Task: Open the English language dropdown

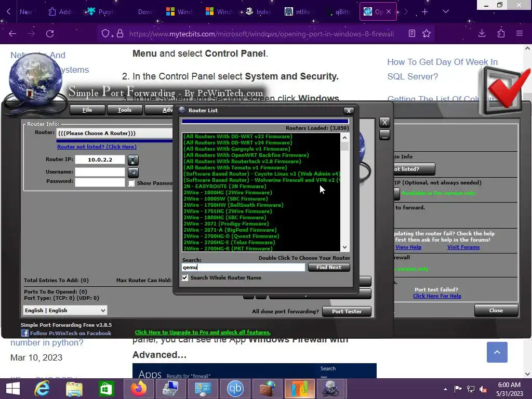Action: click(x=65, y=311)
